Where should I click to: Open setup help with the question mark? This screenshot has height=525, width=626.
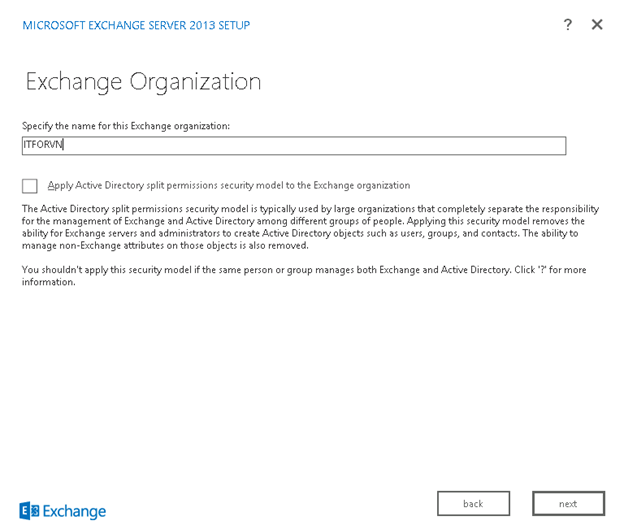tap(568, 25)
